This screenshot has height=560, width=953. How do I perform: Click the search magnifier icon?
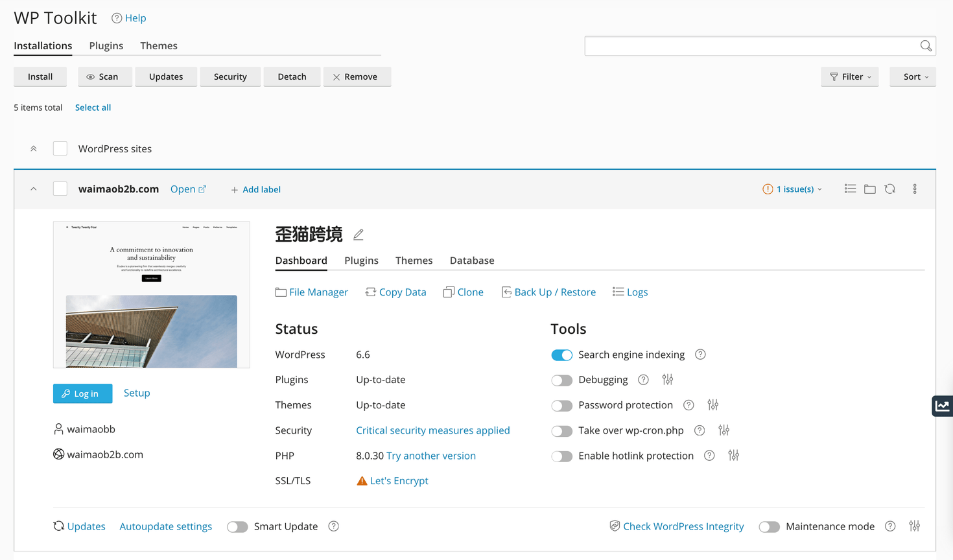click(x=926, y=46)
